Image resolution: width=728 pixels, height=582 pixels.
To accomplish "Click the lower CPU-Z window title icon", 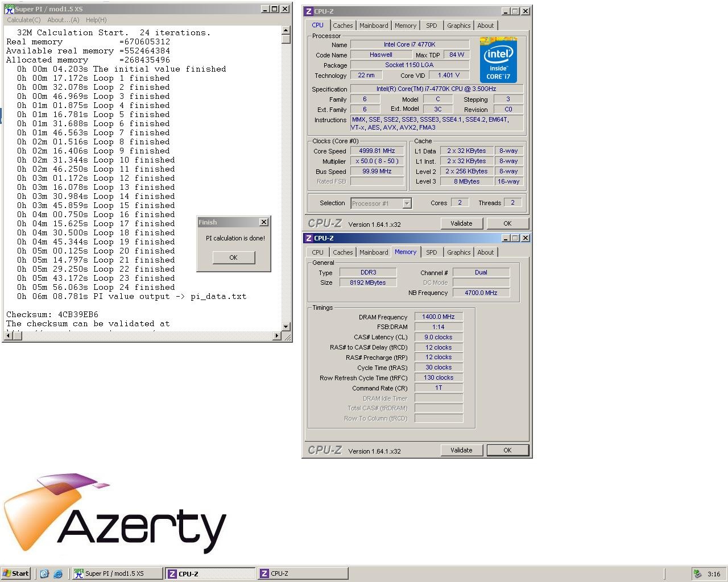I will pos(308,238).
